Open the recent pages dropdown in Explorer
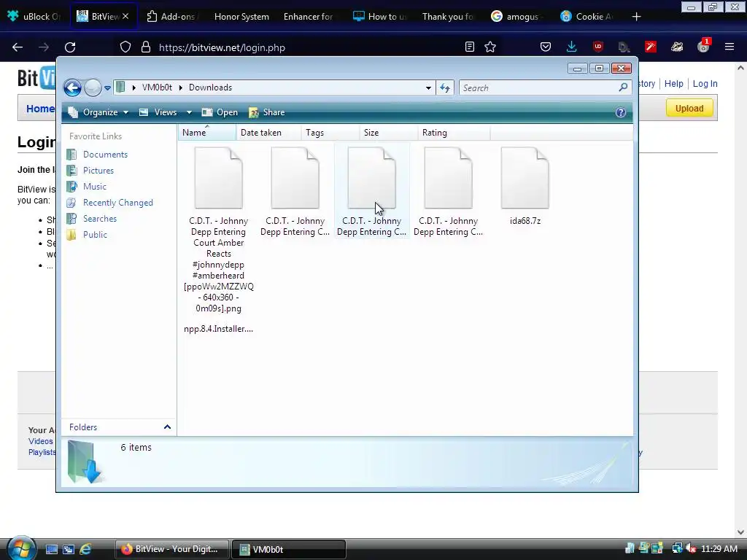The width and height of the screenshot is (747, 560). point(108,88)
